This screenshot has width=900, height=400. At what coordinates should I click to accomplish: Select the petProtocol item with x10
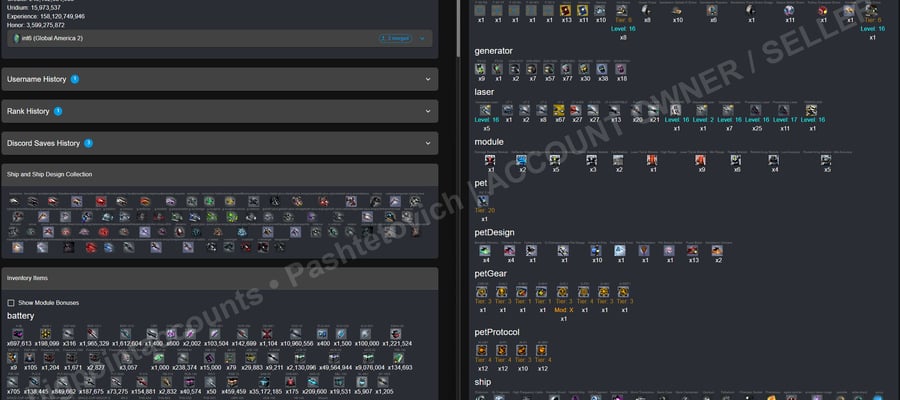click(x=522, y=351)
